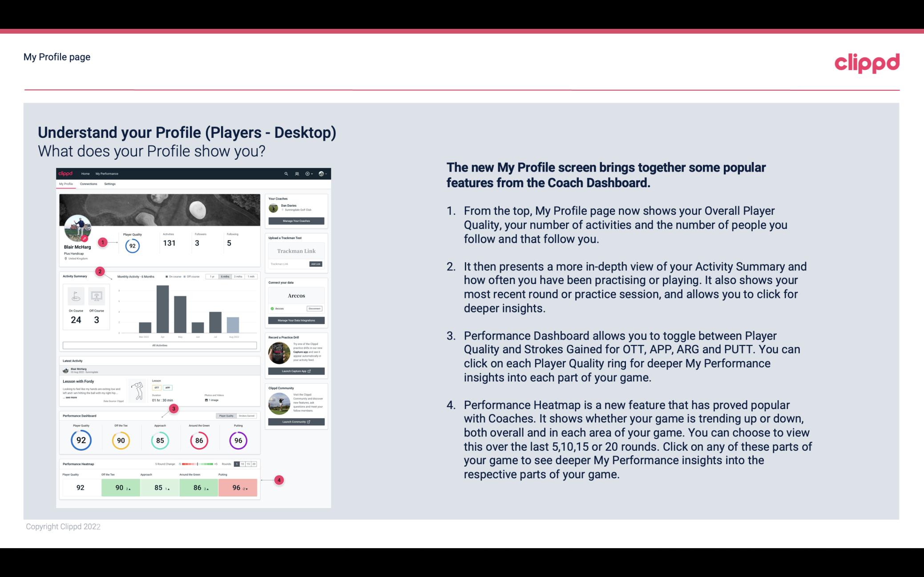924x577 pixels.
Task: Click the Putting performance ring icon
Action: click(238, 440)
